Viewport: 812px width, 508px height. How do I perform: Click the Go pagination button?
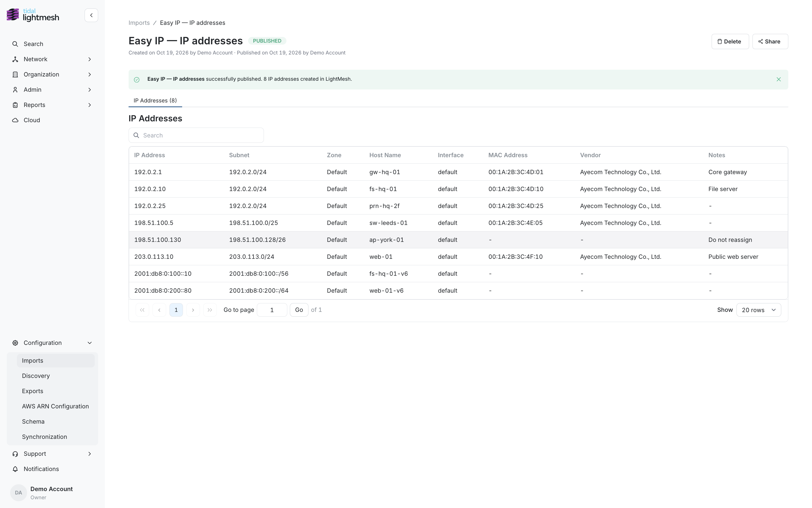coord(299,310)
